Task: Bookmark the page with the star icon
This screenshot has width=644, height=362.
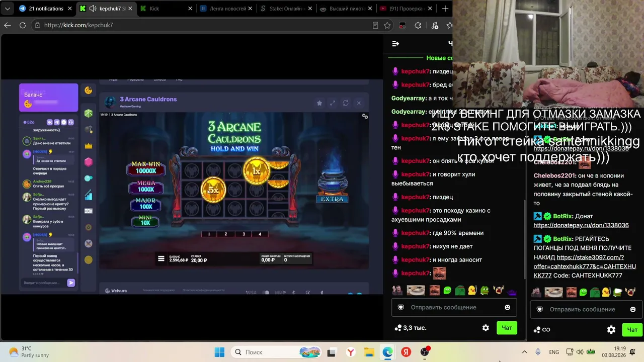Action: click(x=387, y=25)
